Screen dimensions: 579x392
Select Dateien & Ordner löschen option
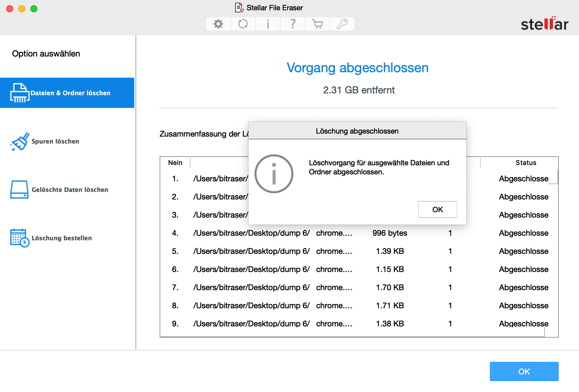[x=67, y=93]
